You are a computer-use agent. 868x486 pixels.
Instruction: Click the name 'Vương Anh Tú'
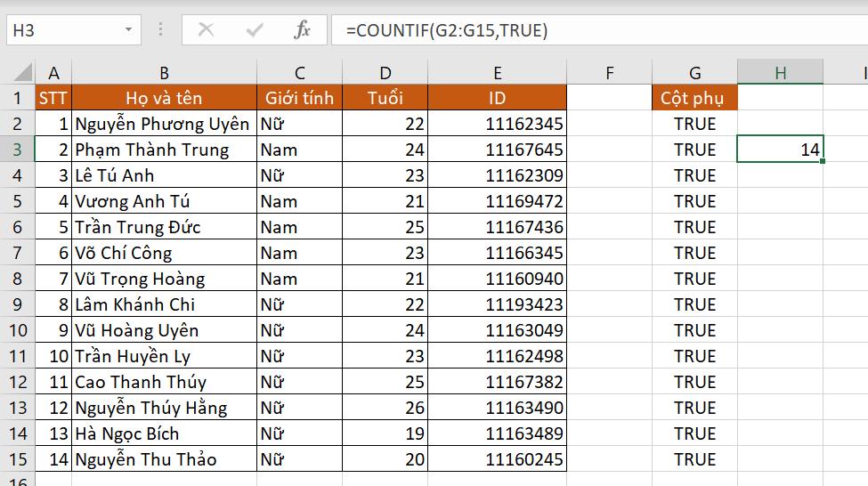133,201
